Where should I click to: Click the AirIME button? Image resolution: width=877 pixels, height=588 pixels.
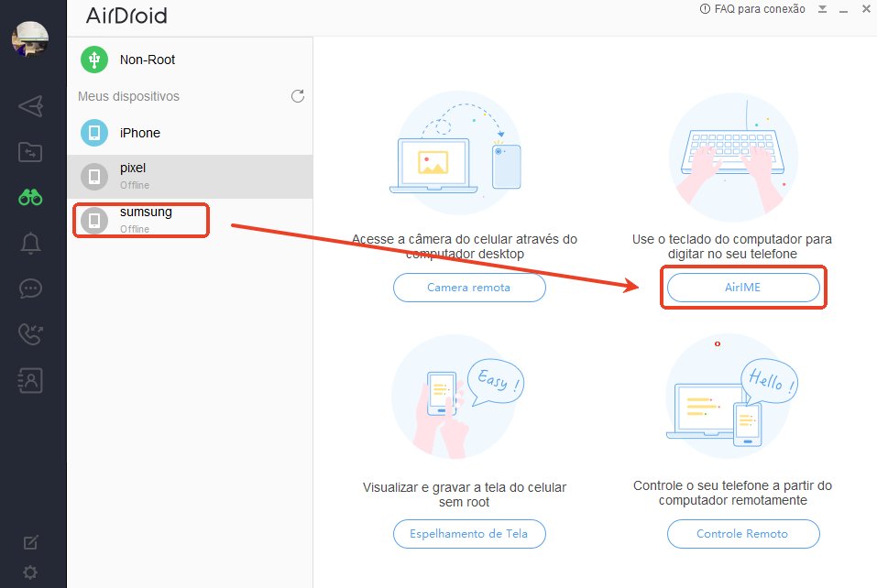coord(743,287)
